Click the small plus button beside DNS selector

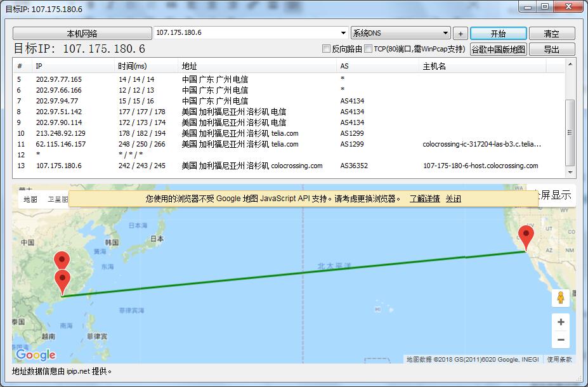(x=461, y=34)
